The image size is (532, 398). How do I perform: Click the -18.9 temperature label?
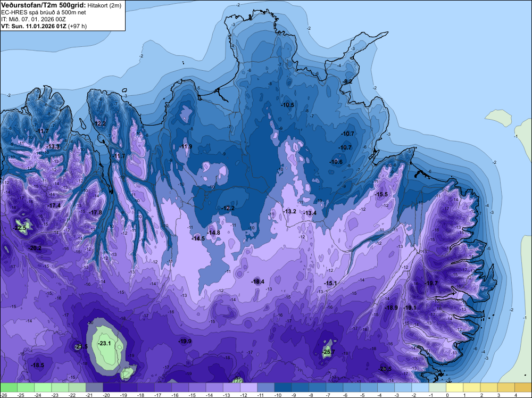(392, 308)
